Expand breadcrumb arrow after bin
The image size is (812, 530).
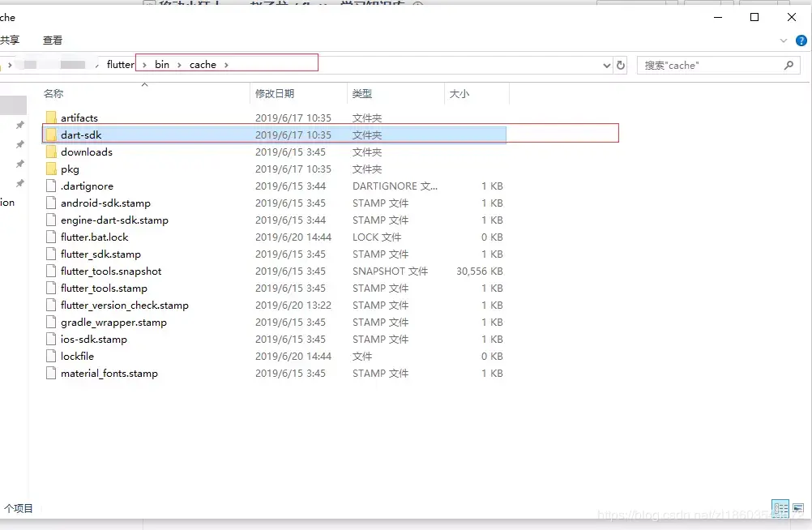click(179, 65)
